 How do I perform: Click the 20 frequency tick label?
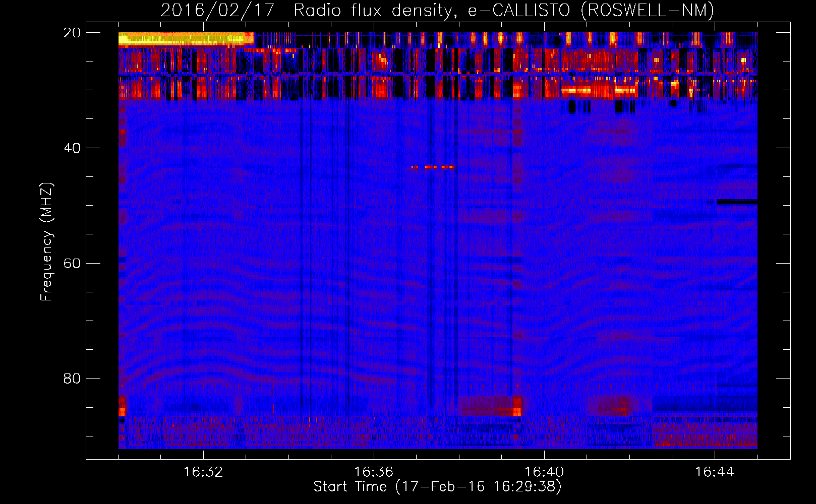(x=72, y=33)
